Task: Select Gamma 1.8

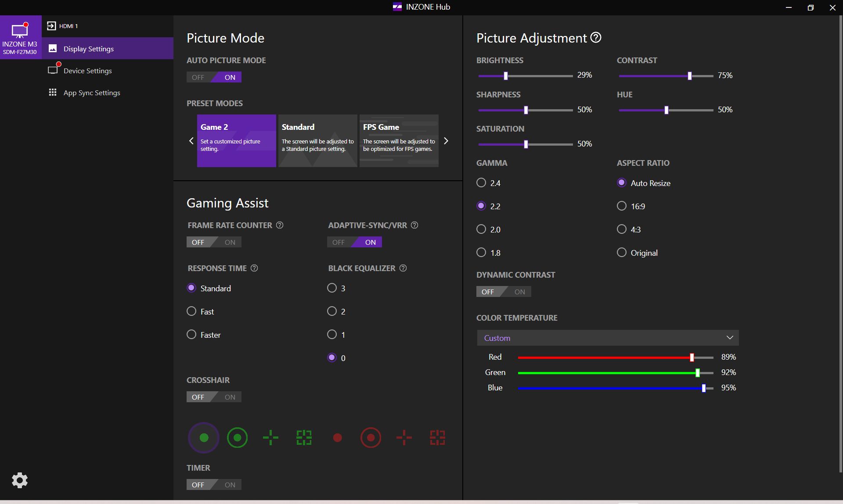Action: pos(481,252)
